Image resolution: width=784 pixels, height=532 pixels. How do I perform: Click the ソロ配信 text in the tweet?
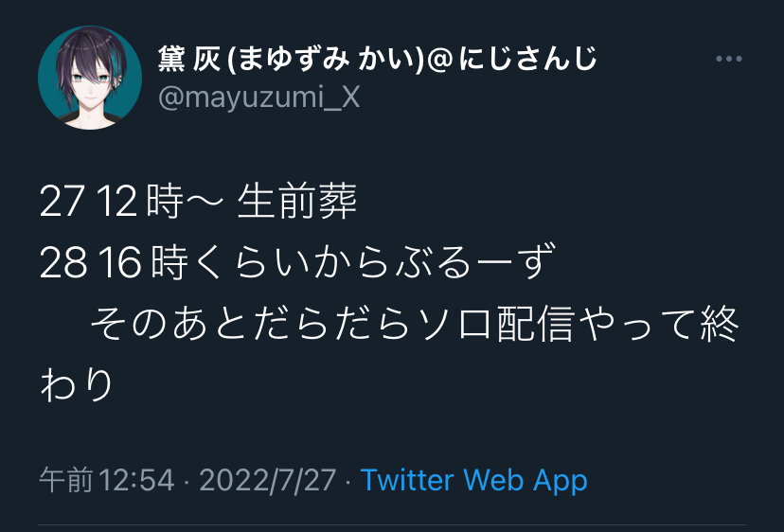[496, 325]
